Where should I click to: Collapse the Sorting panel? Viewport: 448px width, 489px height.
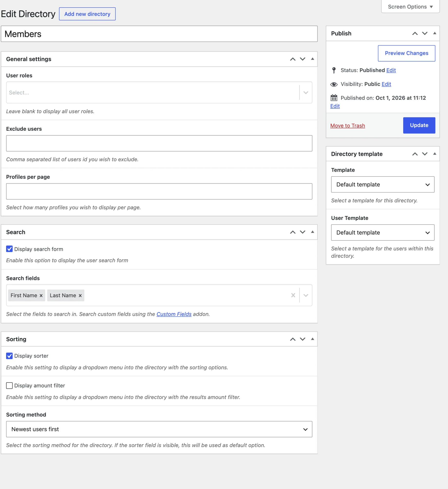[313, 339]
